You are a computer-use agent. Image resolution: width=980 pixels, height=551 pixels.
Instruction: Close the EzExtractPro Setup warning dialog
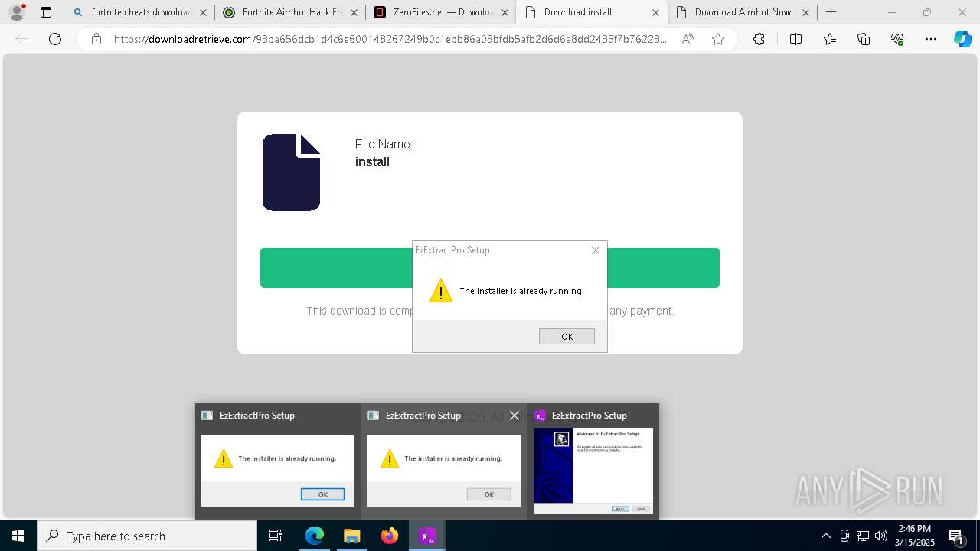coord(596,250)
